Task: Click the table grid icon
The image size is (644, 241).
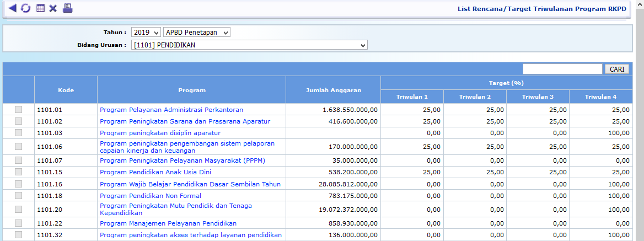Action: (40, 8)
